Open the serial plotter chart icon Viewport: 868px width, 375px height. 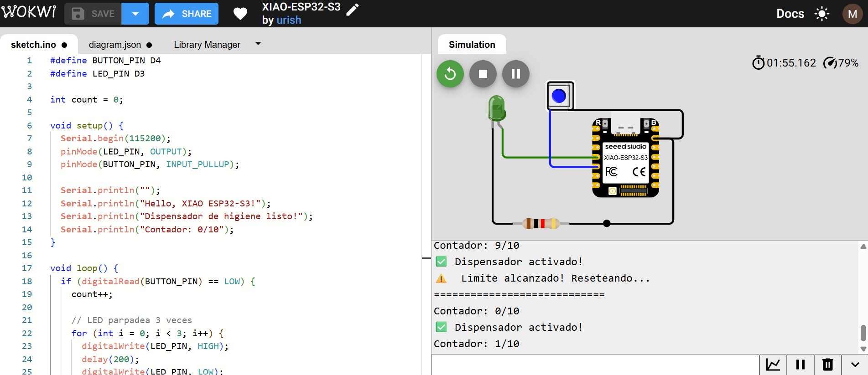[773, 365]
